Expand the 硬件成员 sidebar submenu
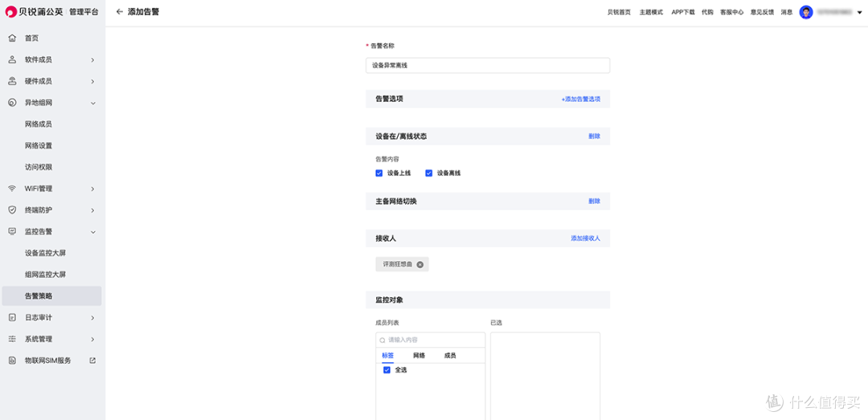Screen dimensions: 868x420 92,81
